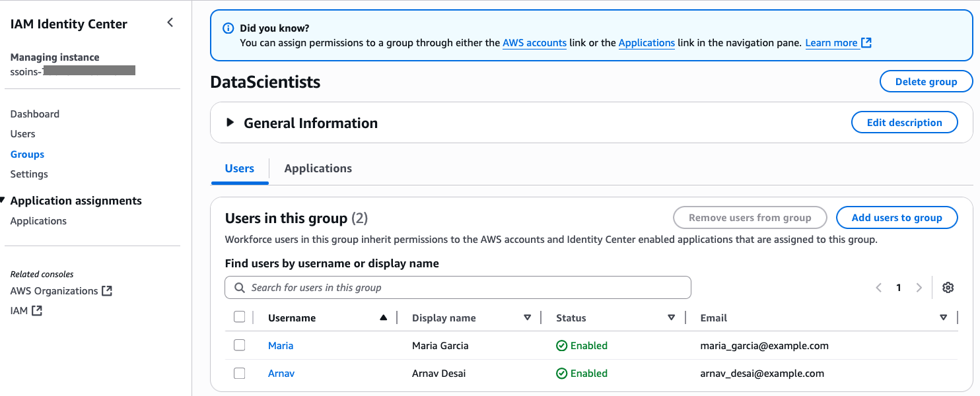Go to Users in the sidebar
Screen dimensions: 980x396
tap(22, 134)
